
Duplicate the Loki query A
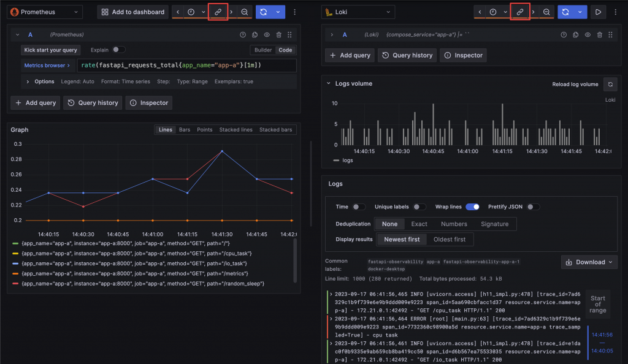point(575,35)
